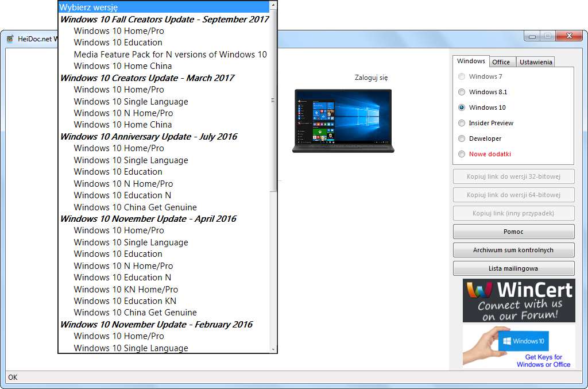Click the HeiDoc.net app icon in title bar
Viewport: 588px width, 389px height.
(x=10, y=38)
